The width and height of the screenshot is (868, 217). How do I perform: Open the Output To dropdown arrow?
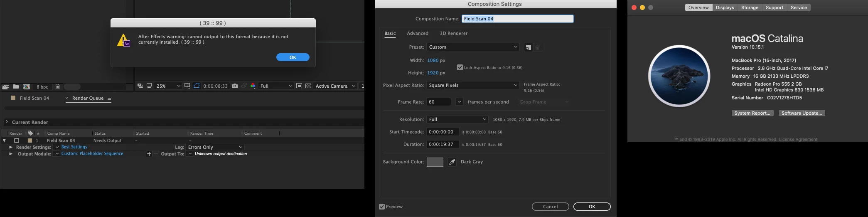(x=190, y=154)
